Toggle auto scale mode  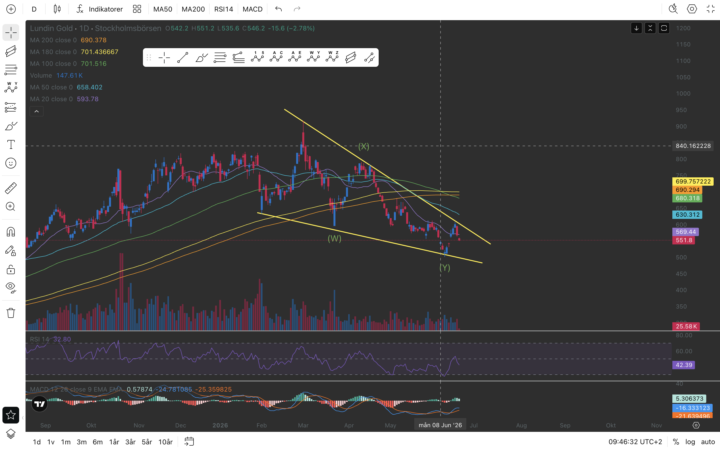[x=708, y=442]
